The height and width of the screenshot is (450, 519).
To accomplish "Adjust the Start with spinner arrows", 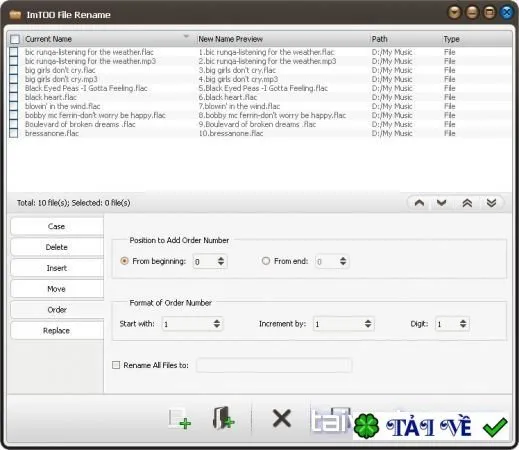I will 217,324.
